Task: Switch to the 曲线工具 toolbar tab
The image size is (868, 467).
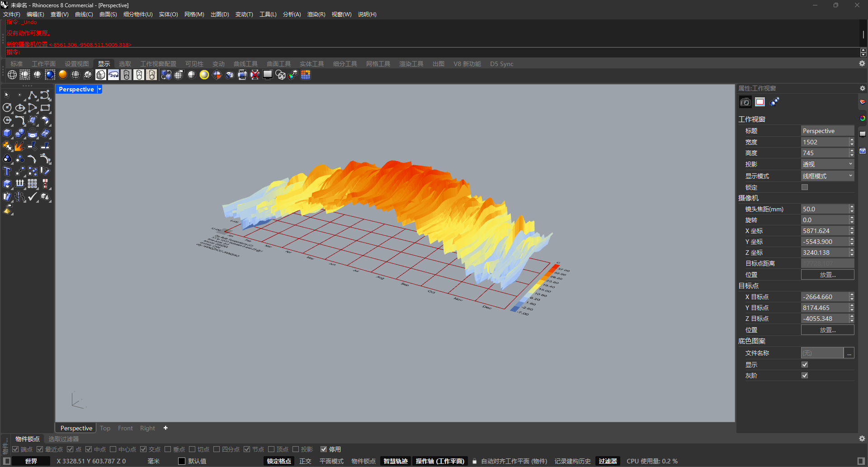Action: coord(245,64)
